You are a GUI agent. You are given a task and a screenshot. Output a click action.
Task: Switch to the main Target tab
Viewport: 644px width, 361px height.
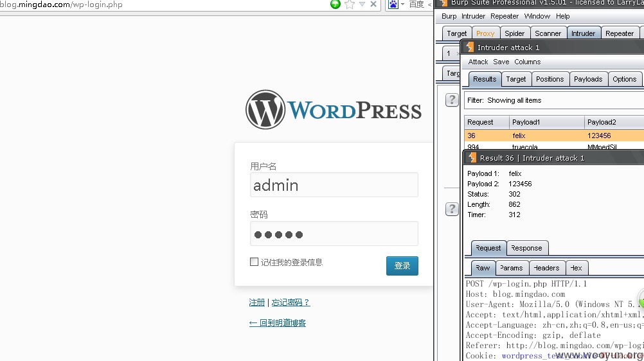click(457, 33)
